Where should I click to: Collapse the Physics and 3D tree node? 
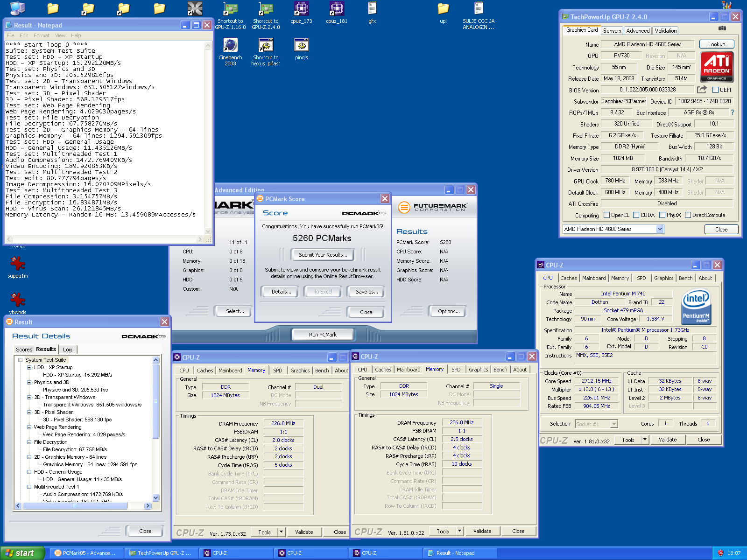[x=29, y=382]
